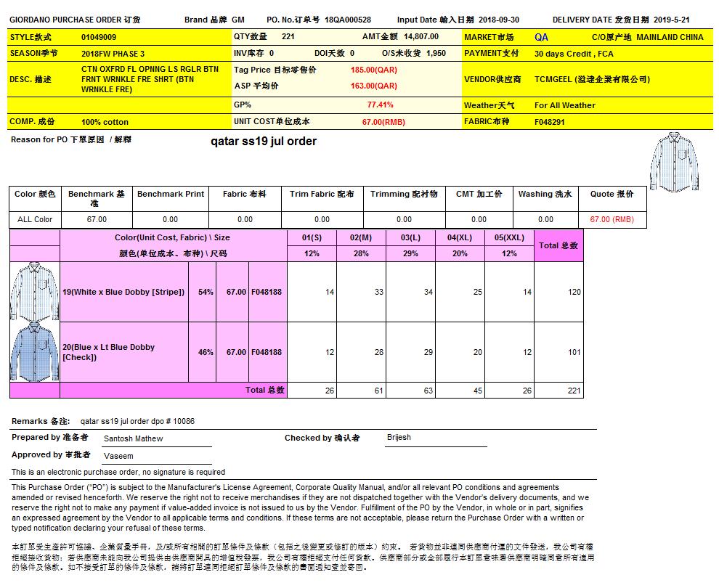Select the Benchmark value for ALL Color row

point(97,219)
